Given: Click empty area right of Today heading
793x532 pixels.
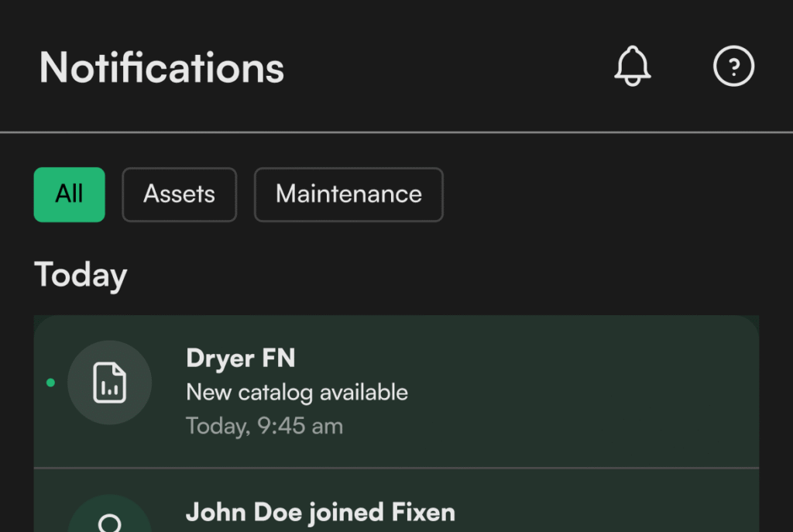Looking at the screenshot, I should [465, 275].
